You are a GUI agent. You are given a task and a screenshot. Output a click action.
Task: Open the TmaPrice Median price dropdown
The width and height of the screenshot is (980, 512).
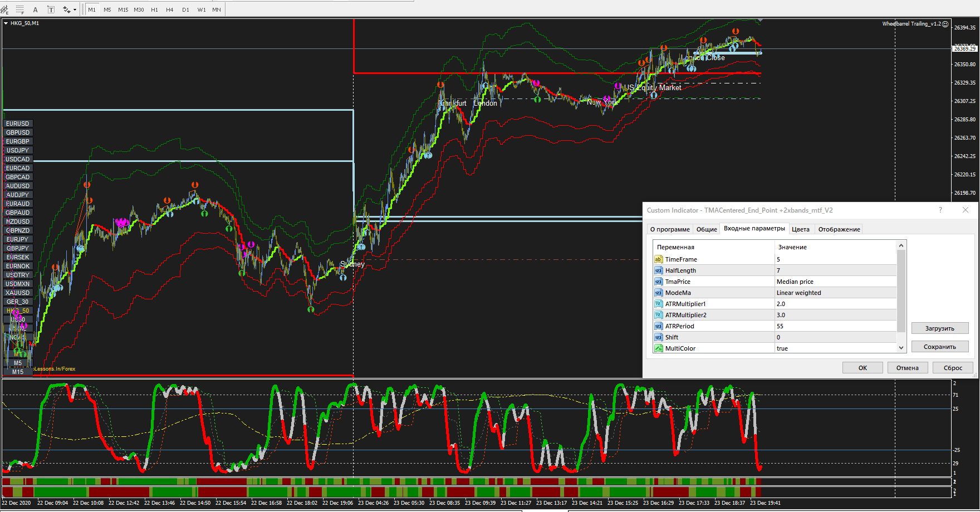(835, 282)
